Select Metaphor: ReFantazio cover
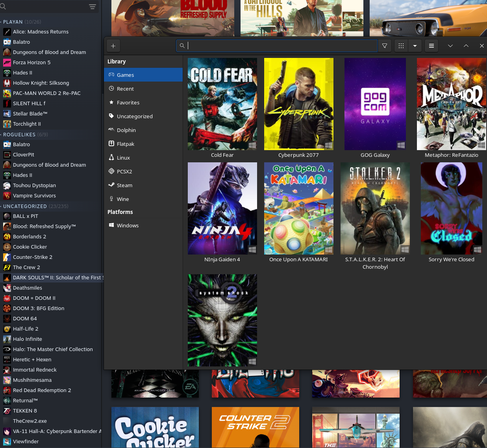 click(x=452, y=104)
